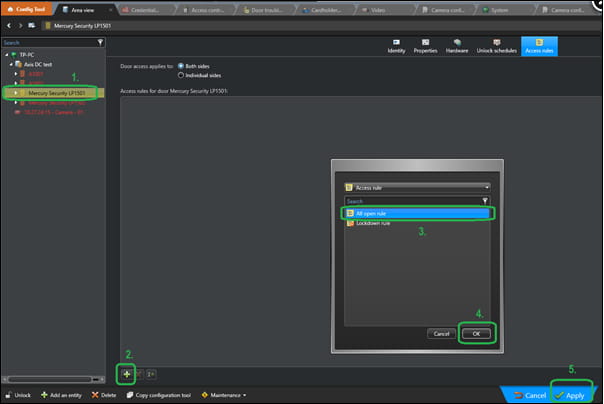The height and width of the screenshot is (404, 604).
Task: Select Mercury Security LP1501 in the tree
Action: pos(57,93)
